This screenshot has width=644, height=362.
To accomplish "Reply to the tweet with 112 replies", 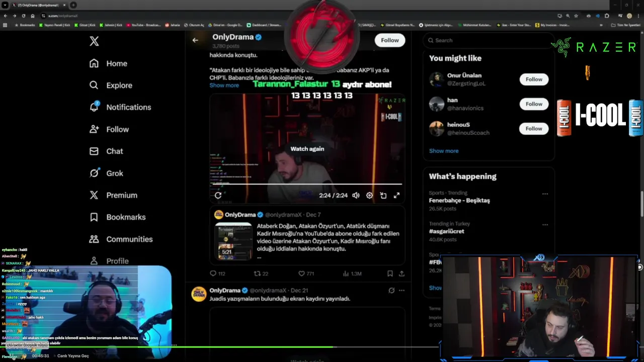I will coord(217,274).
